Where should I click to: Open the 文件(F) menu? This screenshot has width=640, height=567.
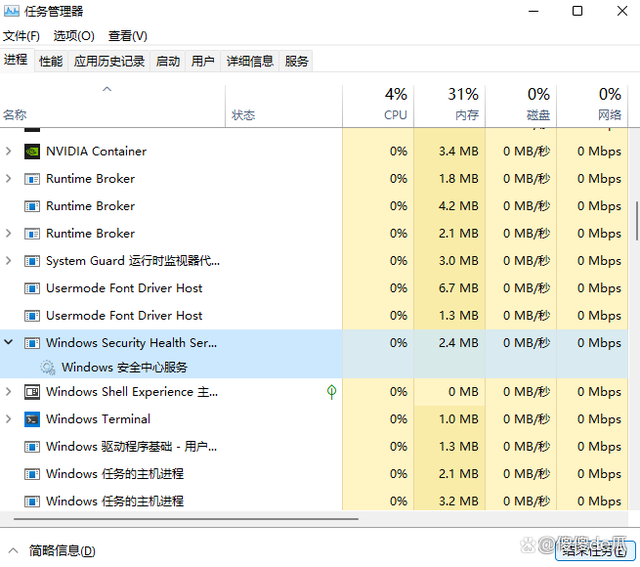pyautogui.click(x=21, y=36)
